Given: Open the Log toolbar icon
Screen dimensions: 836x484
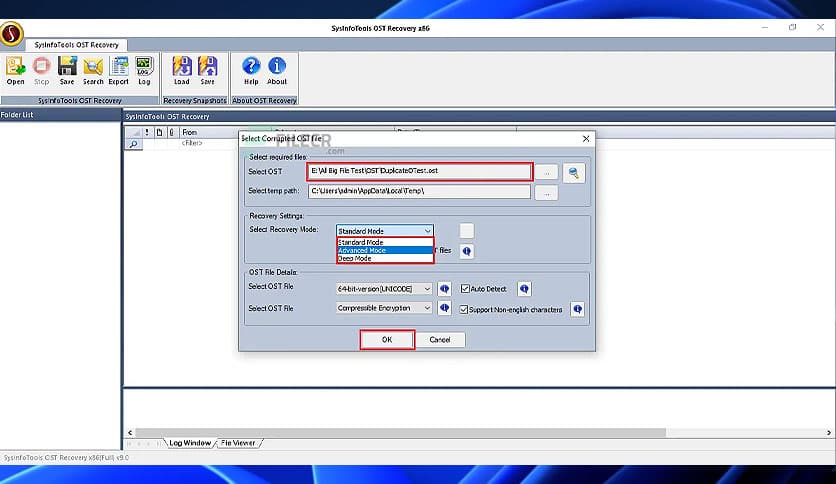Looking at the screenshot, I should [144, 70].
